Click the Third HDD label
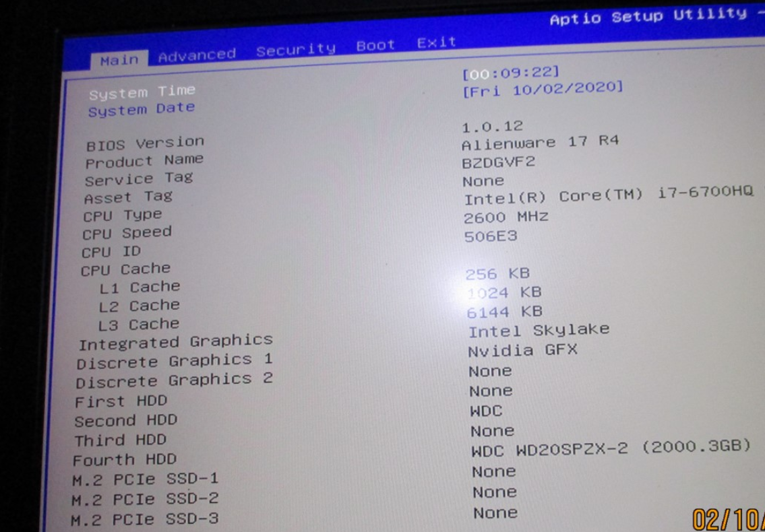Screen dimensions: 765x532 pos(120,441)
